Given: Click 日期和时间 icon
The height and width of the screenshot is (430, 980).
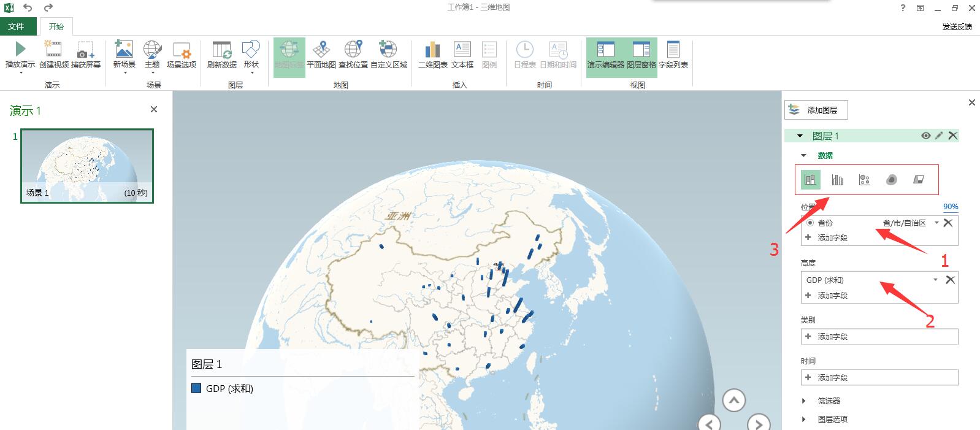Looking at the screenshot, I should pyautogui.click(x=558, y=49).
